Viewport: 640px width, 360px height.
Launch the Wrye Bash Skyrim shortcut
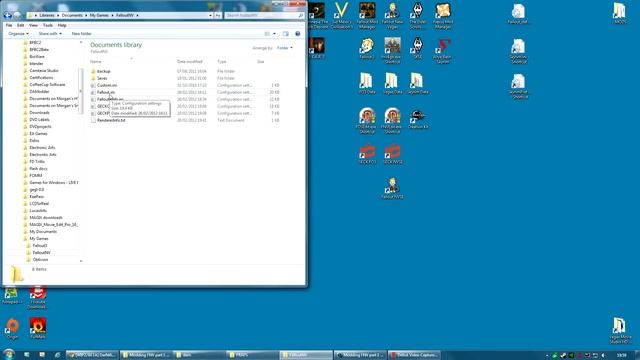point(442,51)
